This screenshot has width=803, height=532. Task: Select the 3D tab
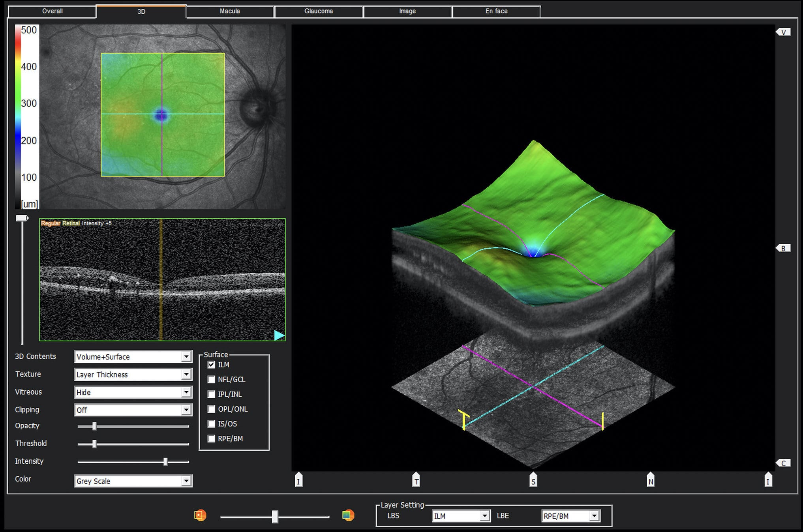[x=141, y=11]
